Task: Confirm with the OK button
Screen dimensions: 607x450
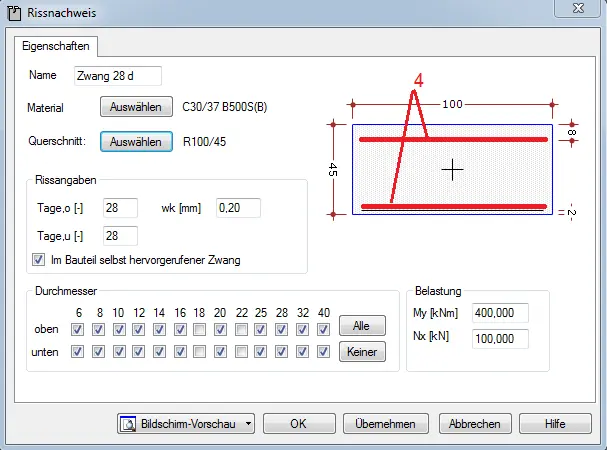Action: click(x=299, y=424)
